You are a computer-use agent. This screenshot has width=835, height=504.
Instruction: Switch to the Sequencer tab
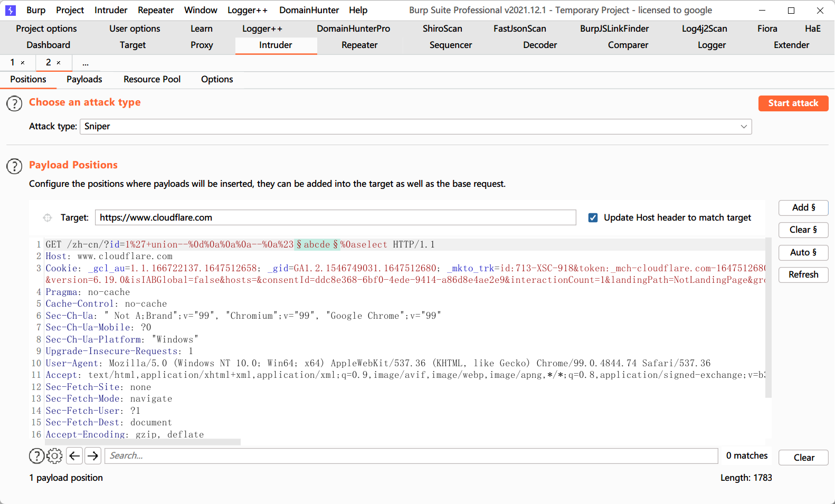click(x=451, y=45)
